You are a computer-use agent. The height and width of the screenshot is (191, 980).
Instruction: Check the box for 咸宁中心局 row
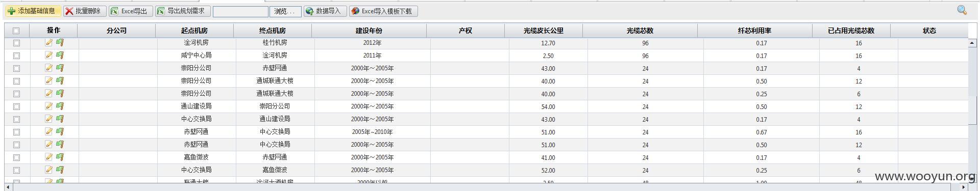pos(16,56)
